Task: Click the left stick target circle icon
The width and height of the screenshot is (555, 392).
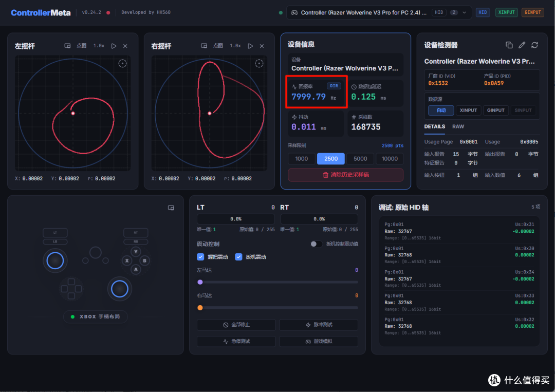Action: [x=122, y=64]
